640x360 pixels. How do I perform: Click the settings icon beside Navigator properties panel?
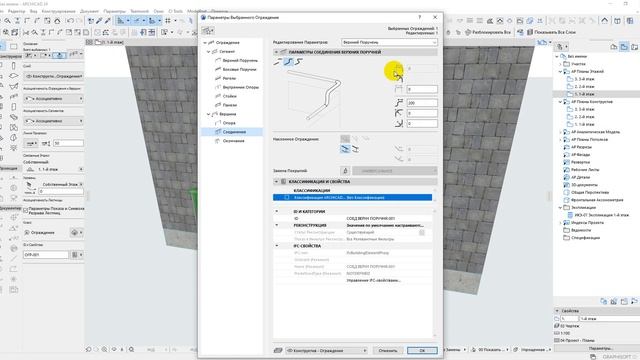pyautogui.click(x=634, y=302)
